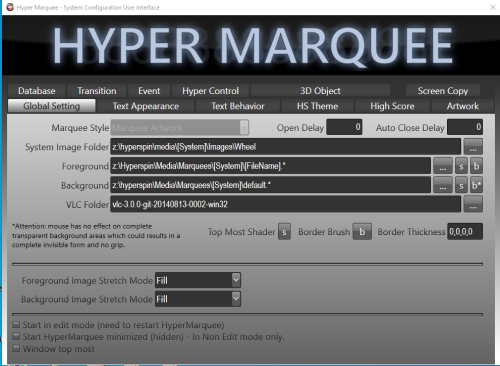Select the Hyper Control tab
The width and height of the screenshot is (500, 366).
tap(210, 91)
